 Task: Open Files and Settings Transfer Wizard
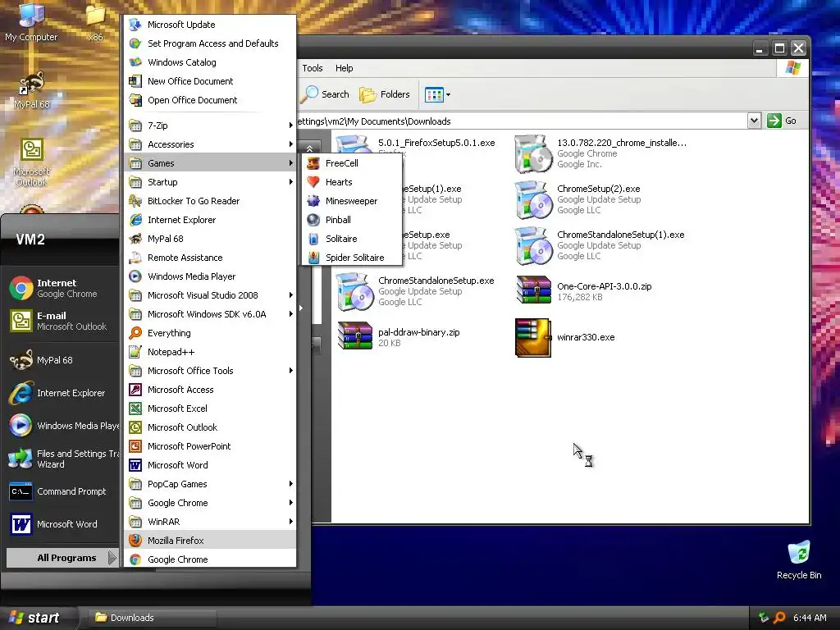pyautogui.click(x=61, y=459)
